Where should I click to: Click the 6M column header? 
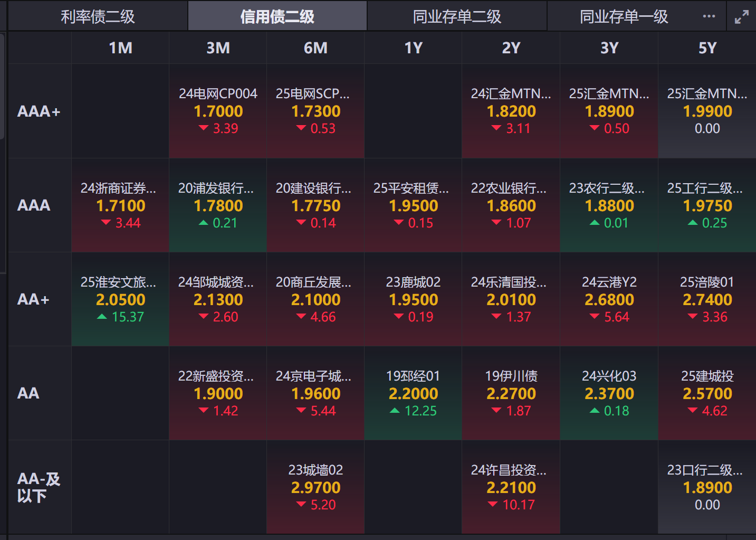click(x=315, y=48)
